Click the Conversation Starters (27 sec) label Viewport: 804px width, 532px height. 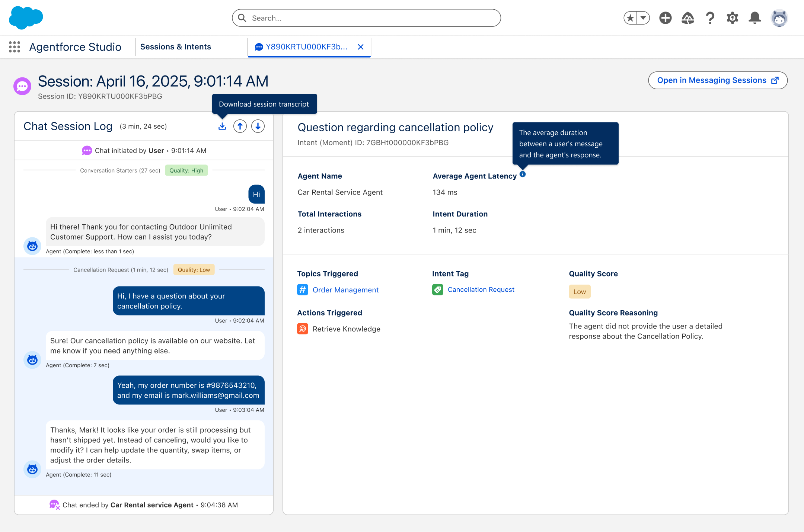point(120,170)
